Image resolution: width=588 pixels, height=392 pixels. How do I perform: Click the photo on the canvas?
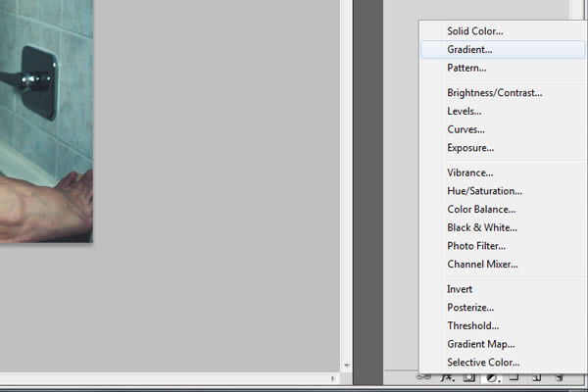click(44, 118)
